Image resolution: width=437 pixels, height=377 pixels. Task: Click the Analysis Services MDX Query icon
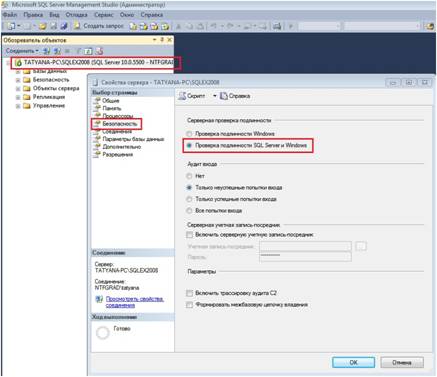[x=144, y=26]
